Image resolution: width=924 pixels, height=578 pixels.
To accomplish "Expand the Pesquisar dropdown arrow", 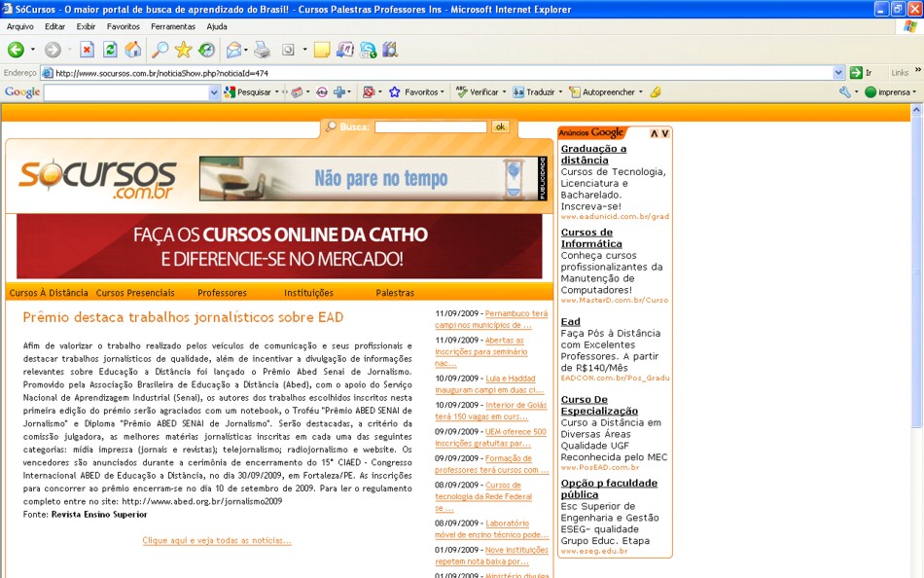I will 276,92.
